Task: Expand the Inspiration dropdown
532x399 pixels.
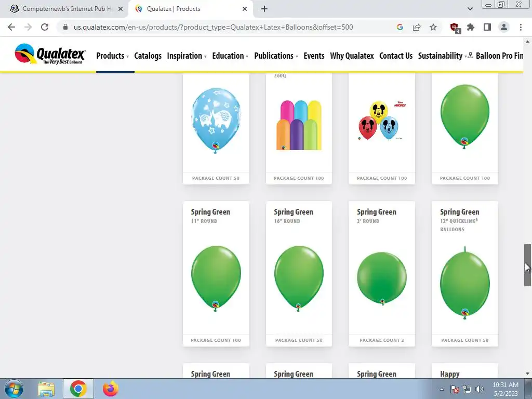Action: tap(187, 56)
